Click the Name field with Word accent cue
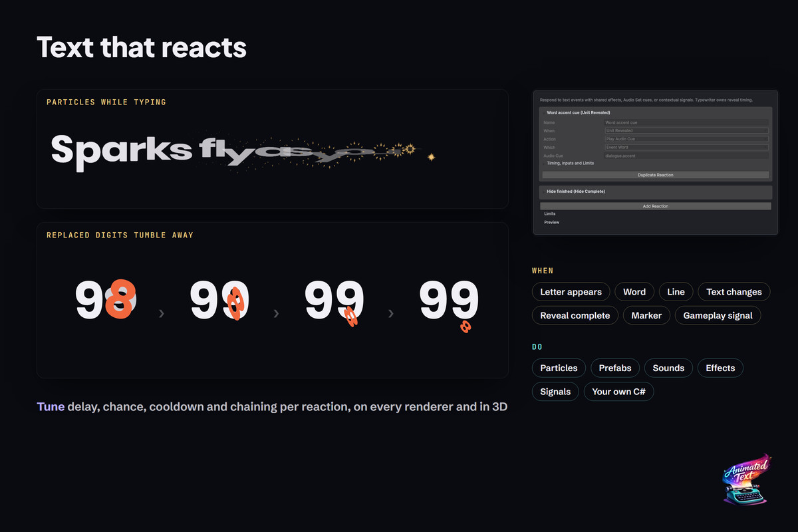 [x=686, y=122]
